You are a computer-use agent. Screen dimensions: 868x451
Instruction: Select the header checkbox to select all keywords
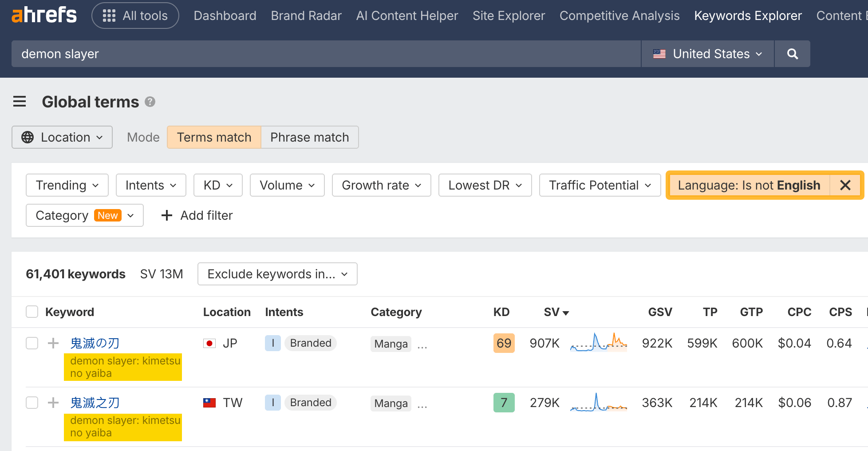tap(32, 312)
